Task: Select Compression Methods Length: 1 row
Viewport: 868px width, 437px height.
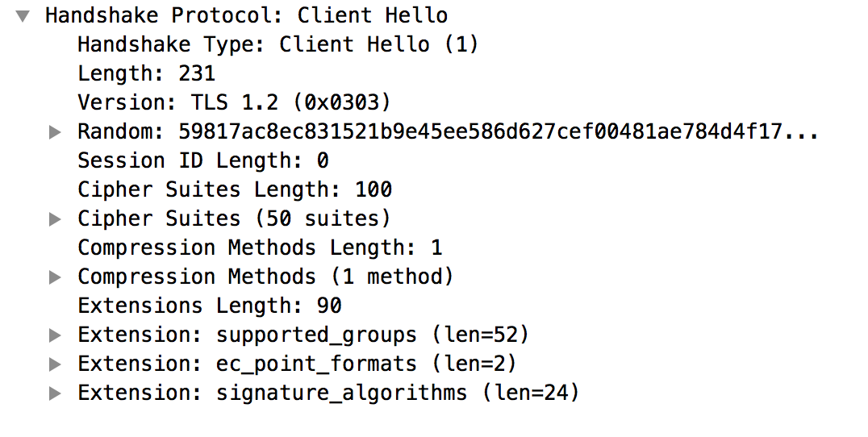Action: [x=260, y=248]
